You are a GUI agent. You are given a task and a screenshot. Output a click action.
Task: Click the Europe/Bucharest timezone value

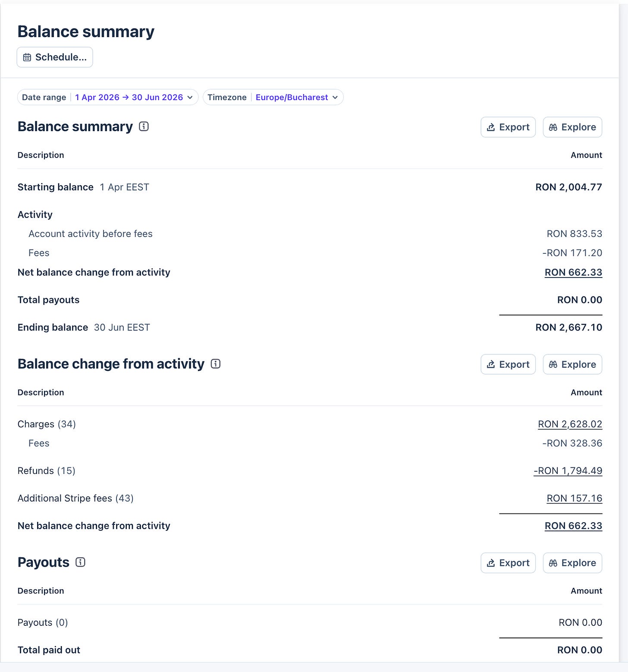pos(292,97)
